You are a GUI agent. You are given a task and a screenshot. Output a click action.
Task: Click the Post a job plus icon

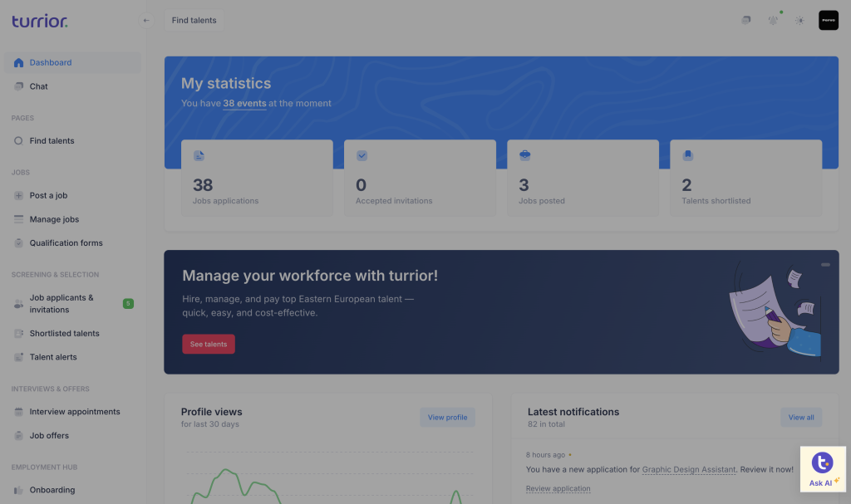[x=18, y=195]
